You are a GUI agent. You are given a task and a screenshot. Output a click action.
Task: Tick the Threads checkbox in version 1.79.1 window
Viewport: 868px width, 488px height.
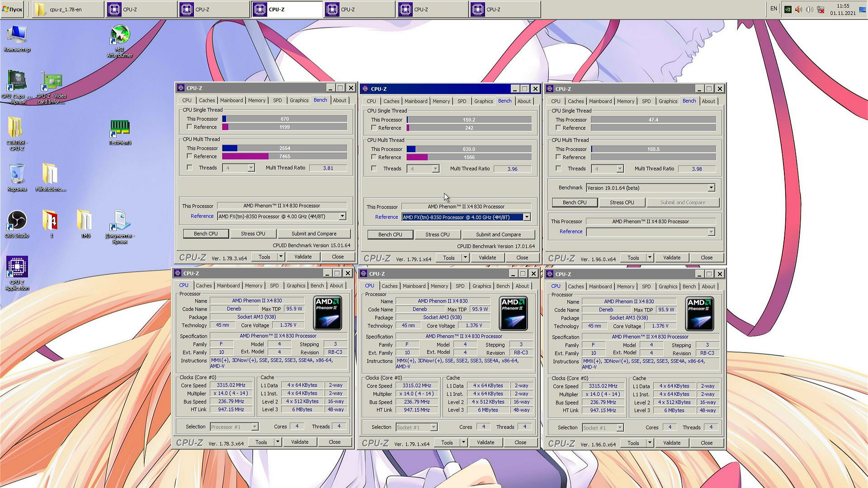click(x=374, y=169)
